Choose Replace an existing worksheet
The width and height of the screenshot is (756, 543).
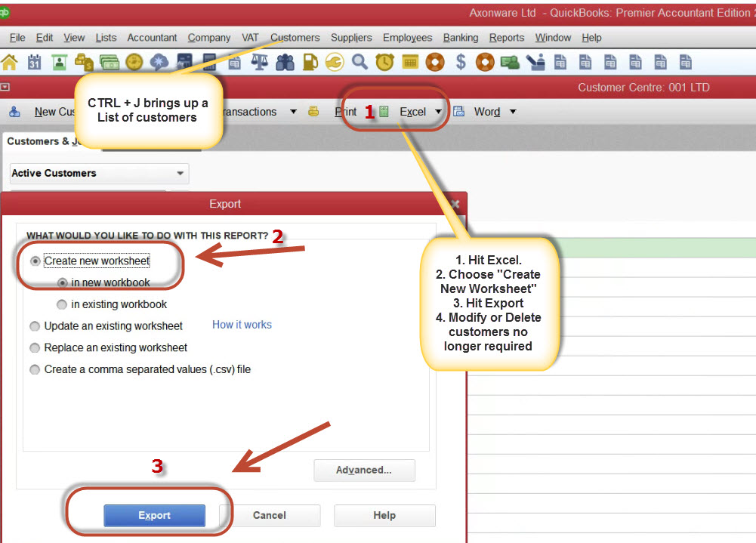click(109, 347)
